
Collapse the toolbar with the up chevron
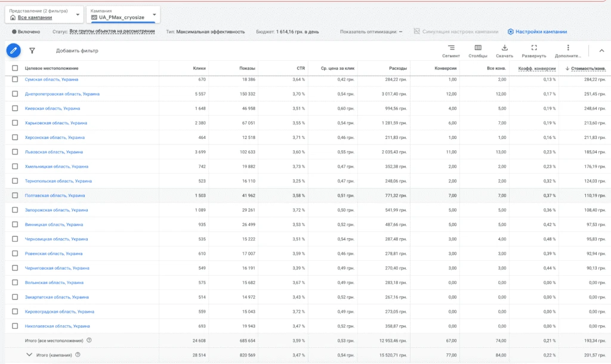pos(601,51)
